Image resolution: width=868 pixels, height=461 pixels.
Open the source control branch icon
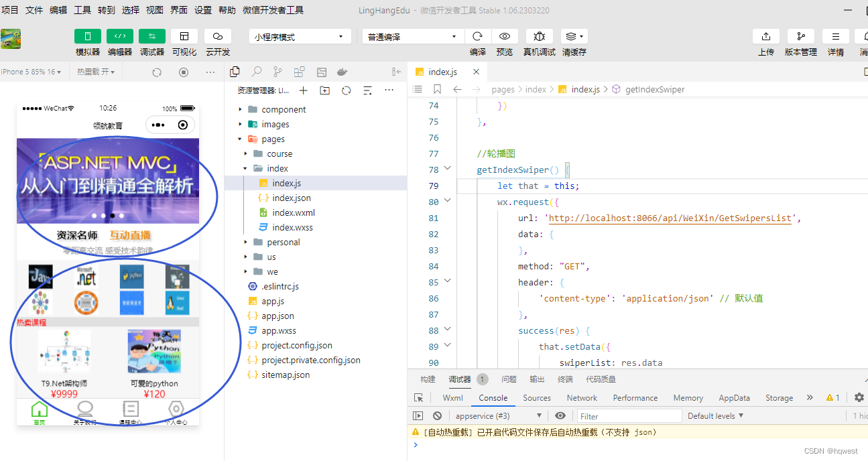277,72
